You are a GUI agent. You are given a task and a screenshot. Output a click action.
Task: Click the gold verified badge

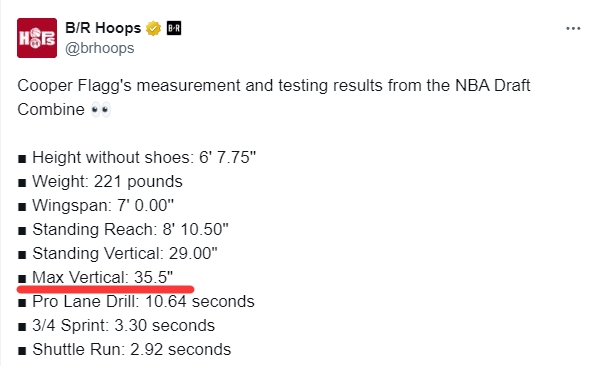tap(153, 29)
